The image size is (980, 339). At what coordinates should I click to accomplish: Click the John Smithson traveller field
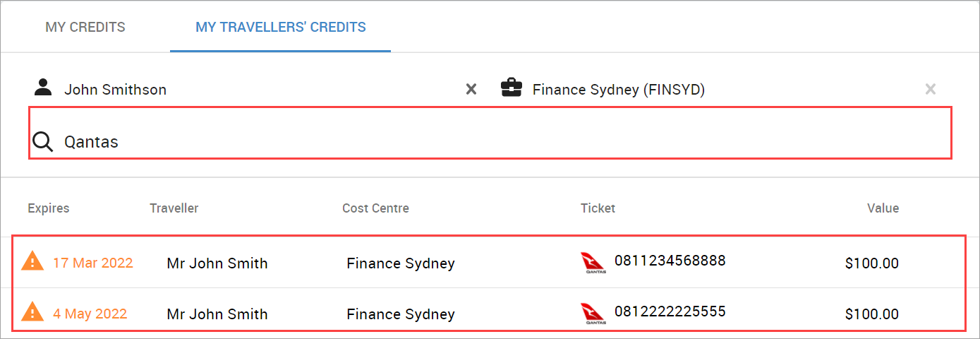[x=255, y=89]
